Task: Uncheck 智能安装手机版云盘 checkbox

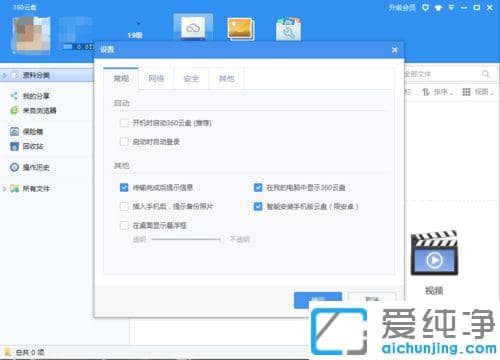Action: 258,206
